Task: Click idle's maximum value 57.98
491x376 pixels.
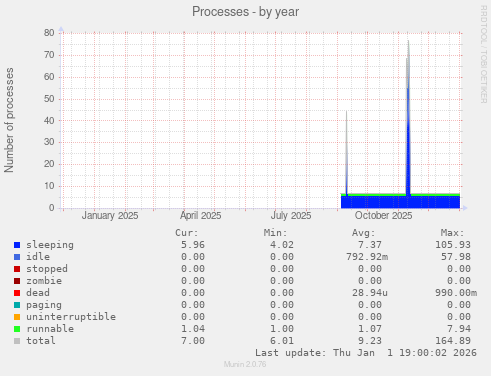Action: tap(456, 257)
